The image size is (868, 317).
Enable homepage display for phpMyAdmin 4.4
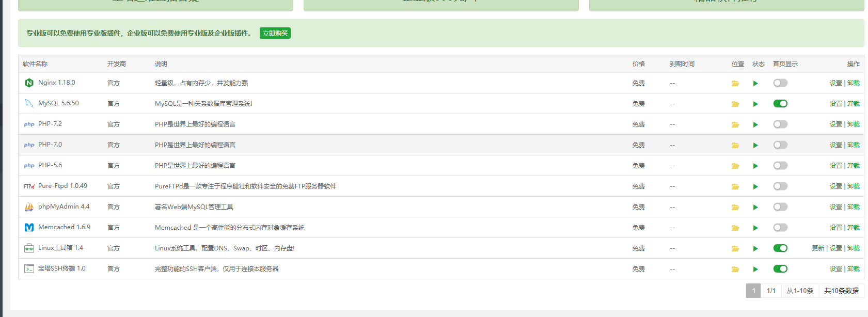(x=780, y=207)
